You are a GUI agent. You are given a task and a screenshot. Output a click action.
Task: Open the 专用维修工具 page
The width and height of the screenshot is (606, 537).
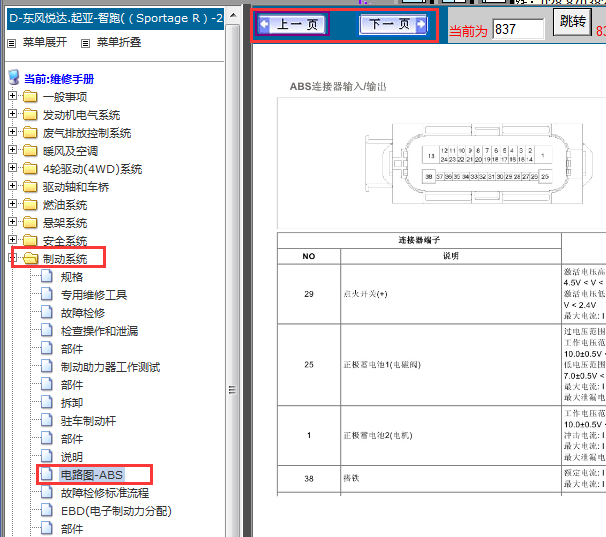[x=94, y=295]
